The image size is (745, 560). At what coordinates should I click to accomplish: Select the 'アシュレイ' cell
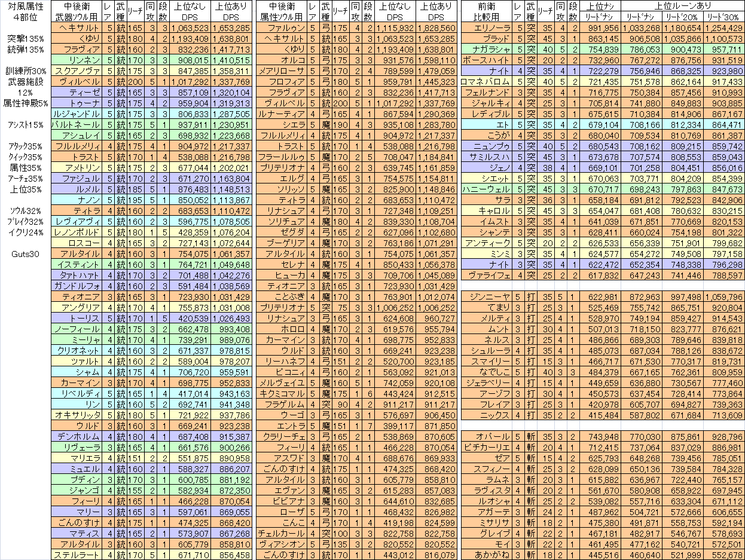point(76,135)
